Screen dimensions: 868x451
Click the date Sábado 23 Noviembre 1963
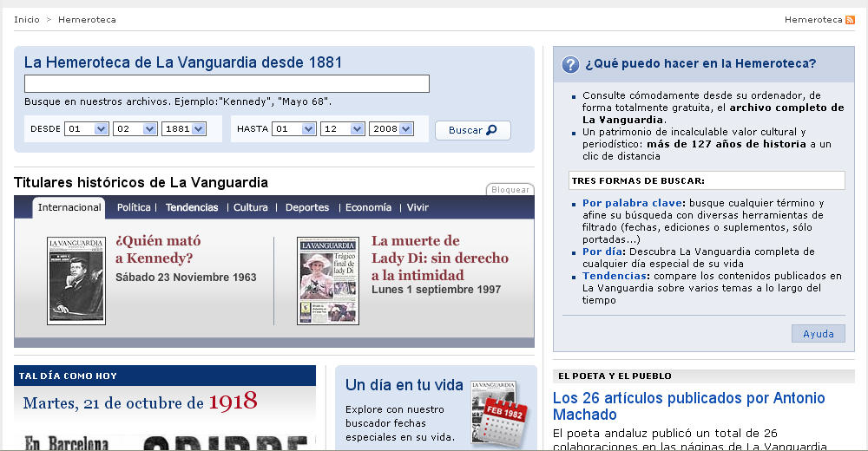pos(186,278)
